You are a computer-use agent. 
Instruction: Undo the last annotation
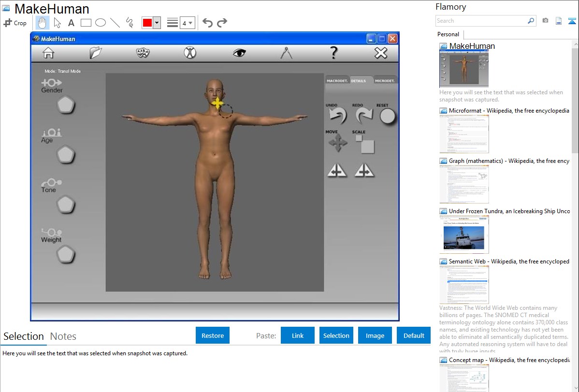tap(207, 23)
